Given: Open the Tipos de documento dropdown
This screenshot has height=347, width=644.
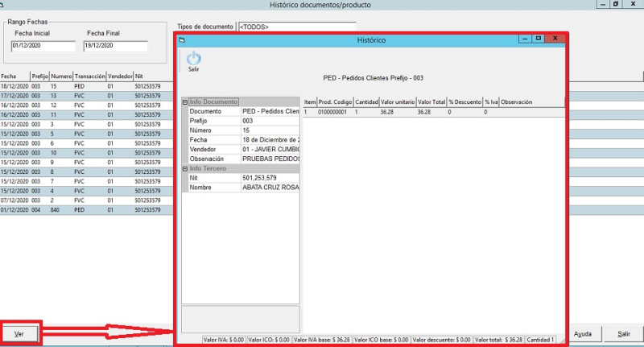Looking at the screenshot, I should [x=296, y=27].
